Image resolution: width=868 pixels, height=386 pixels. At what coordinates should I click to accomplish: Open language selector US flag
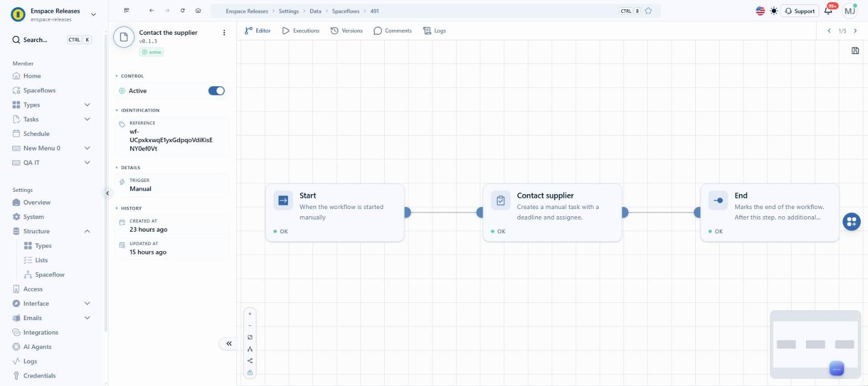760,11
